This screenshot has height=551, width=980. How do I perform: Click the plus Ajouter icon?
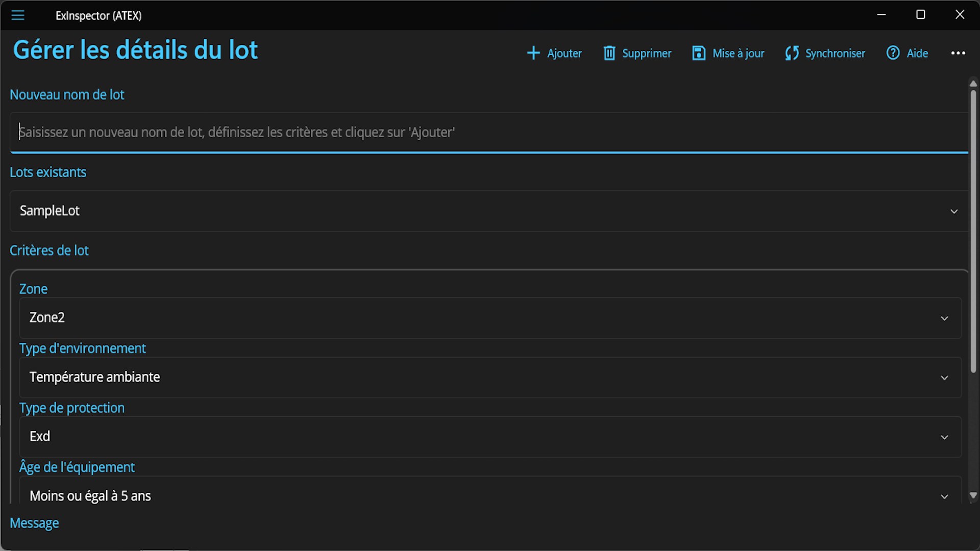533,53
